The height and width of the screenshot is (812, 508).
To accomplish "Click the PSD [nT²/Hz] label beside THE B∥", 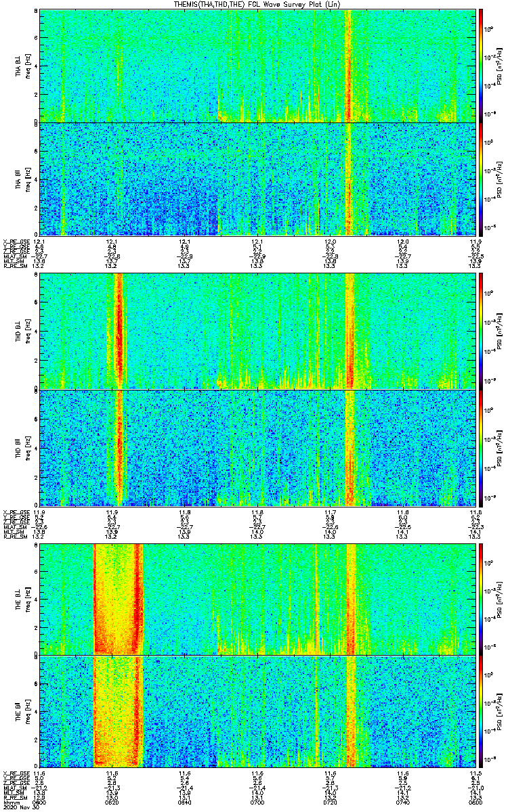I will (500, 712).
